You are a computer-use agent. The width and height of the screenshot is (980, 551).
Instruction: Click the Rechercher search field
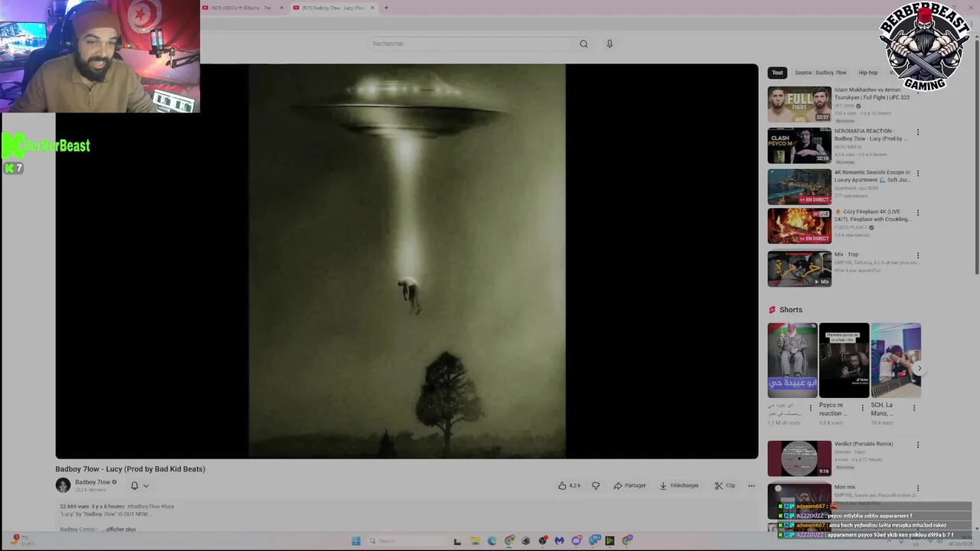pos(469,44)
